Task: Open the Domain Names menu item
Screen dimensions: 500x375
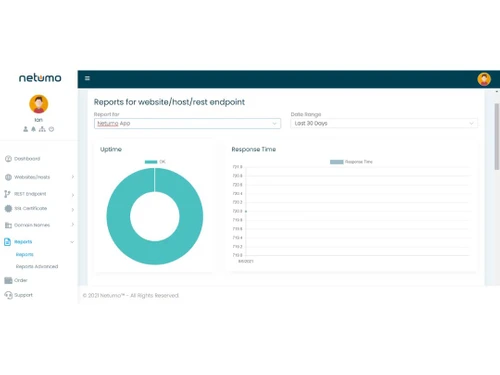Action: 32,225
